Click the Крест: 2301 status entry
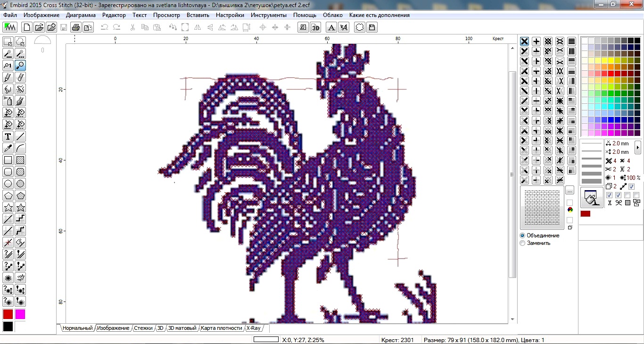The image size is (644, 344). pos(397,340)
